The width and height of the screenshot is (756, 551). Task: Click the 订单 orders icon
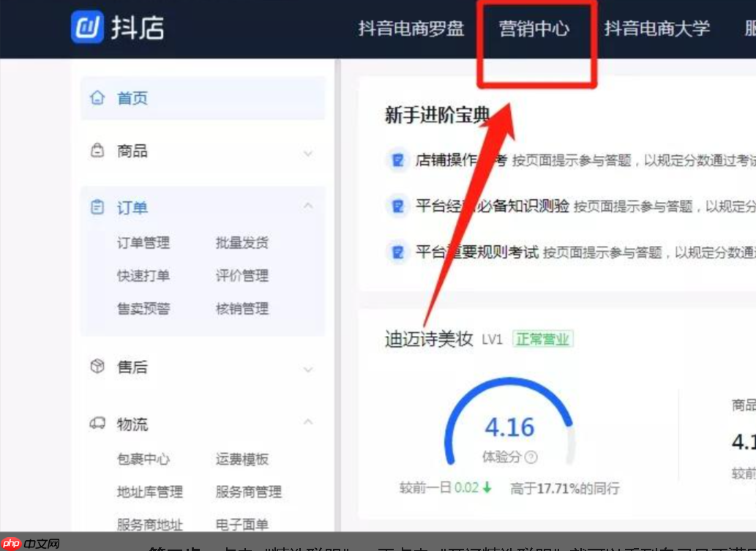pyautogui.click(x=96, y=209)
